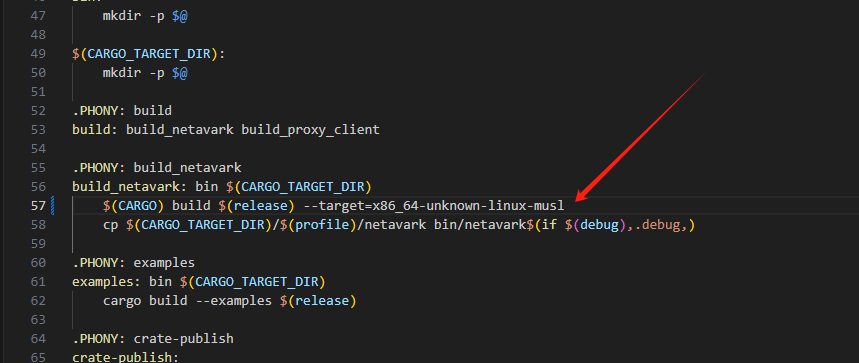This screenshot has width=859, height=363.
Task: Click the --examples flag on line 62
Action: point(233,301)
